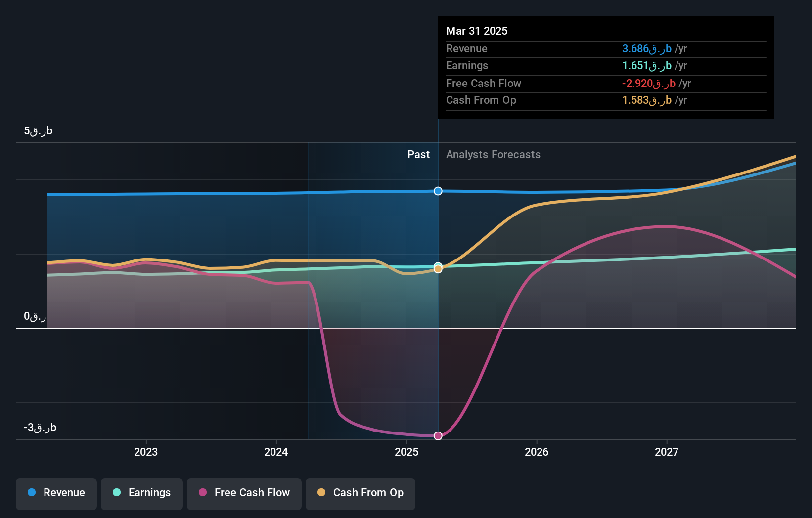Click the pink Free Cash Flow data point
Screen dimensions: 812x518
pos(438,435)
